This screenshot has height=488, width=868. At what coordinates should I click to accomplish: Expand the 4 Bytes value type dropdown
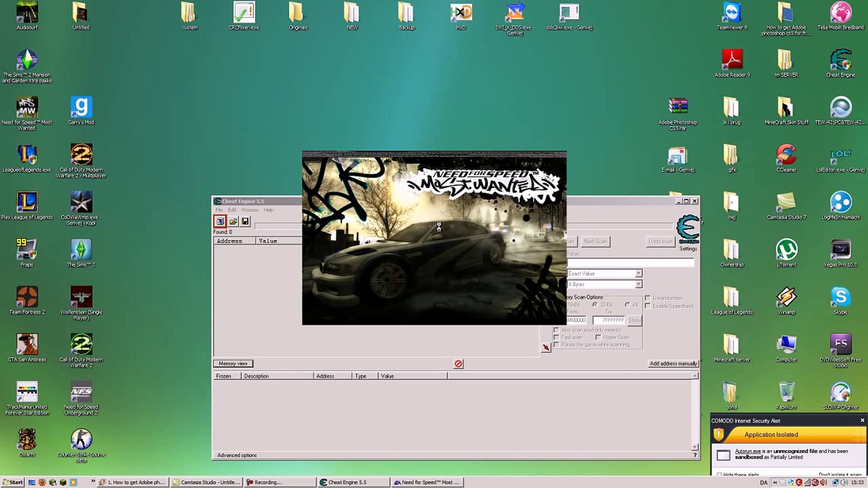pyautogui.click(x=638, y=284)
